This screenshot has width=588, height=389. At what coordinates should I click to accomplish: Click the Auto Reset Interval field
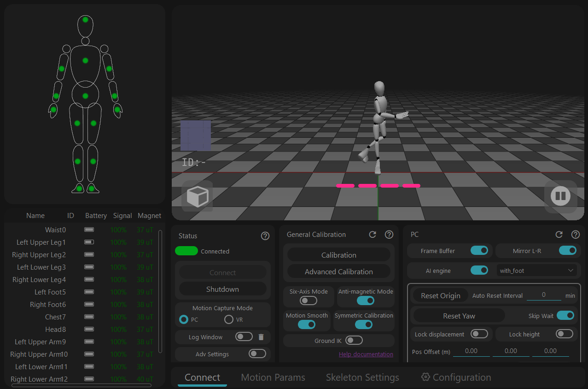[x=544, y=295]
